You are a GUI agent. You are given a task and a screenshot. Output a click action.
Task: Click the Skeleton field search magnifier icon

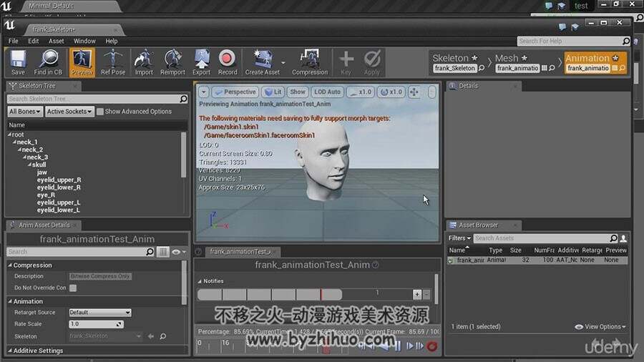coord(163,336)
